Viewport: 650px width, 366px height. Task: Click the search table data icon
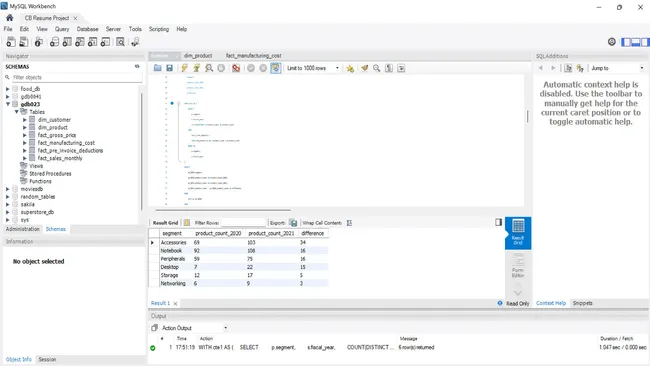[120, 42]
